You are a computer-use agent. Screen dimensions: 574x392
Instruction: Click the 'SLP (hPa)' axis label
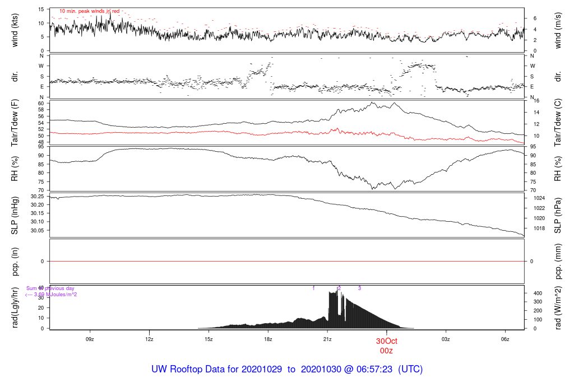(558, 216)
